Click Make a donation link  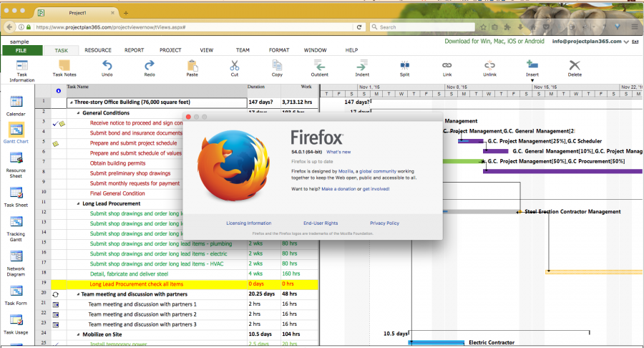tap(339, 189)
